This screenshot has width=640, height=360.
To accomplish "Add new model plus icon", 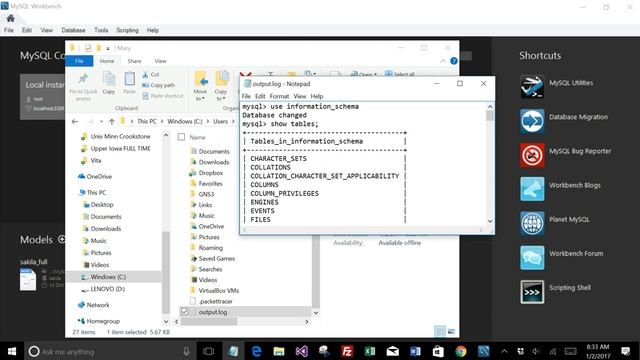I will click(62, 239).
